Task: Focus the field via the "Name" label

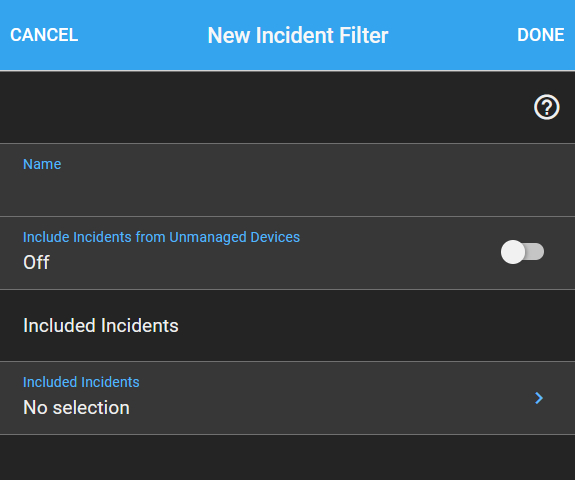Action: [42, 164]
